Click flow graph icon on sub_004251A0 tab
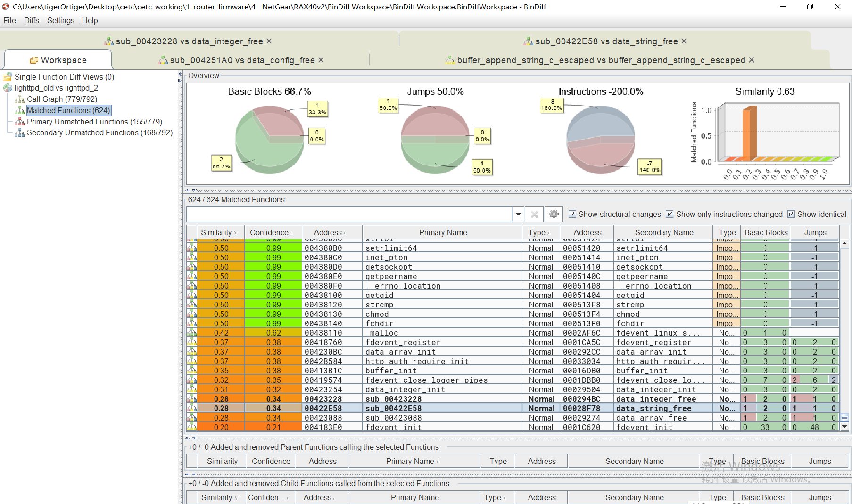This screenshot has height=504, width=852. pyautogui.click(x=163, y=60)
